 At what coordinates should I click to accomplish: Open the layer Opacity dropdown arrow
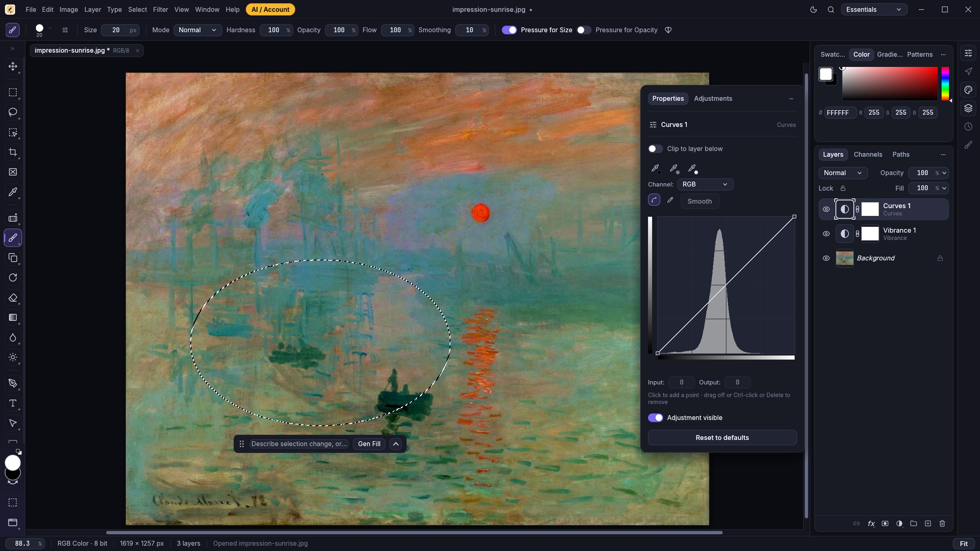tap(944, 173)
